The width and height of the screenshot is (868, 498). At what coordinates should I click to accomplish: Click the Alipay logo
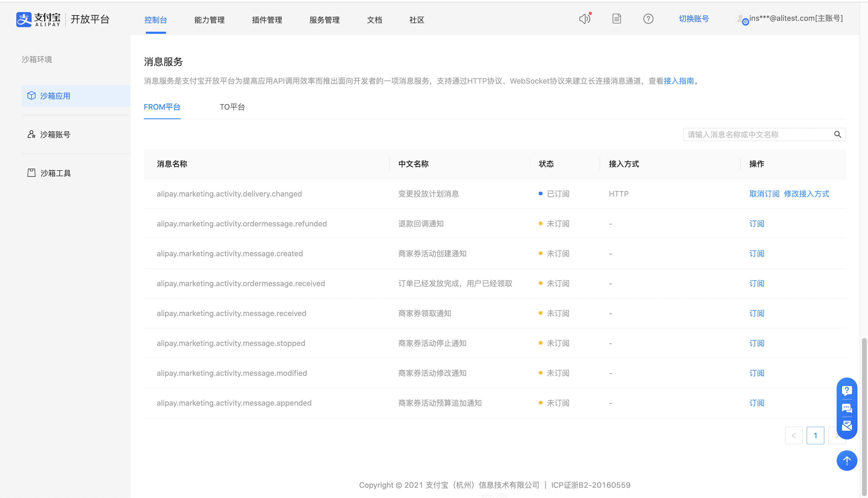38,20
